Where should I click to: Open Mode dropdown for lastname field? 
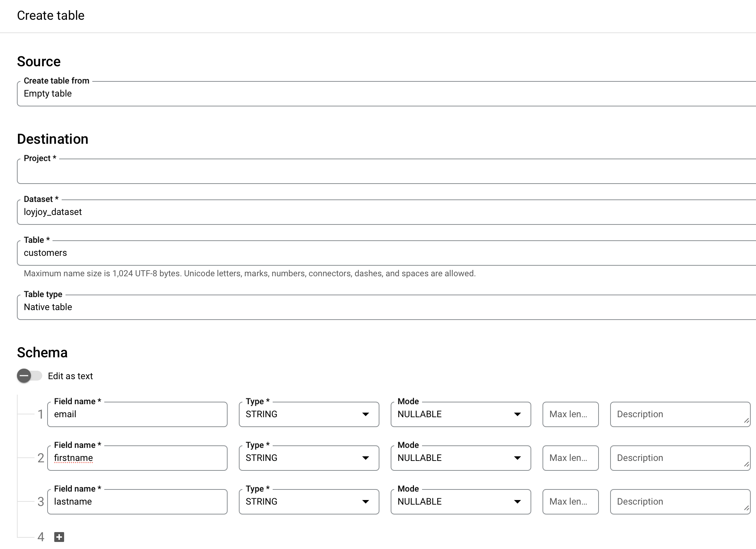pos(460,502)
